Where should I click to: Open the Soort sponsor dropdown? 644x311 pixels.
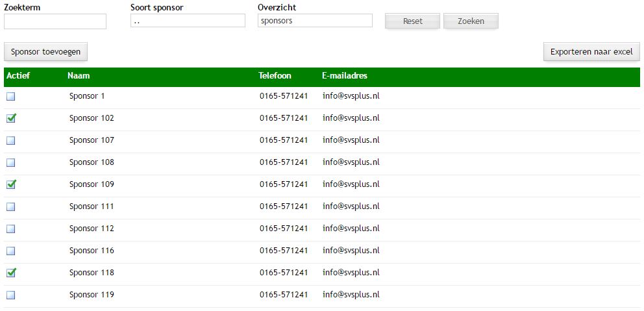coord(188,21)
